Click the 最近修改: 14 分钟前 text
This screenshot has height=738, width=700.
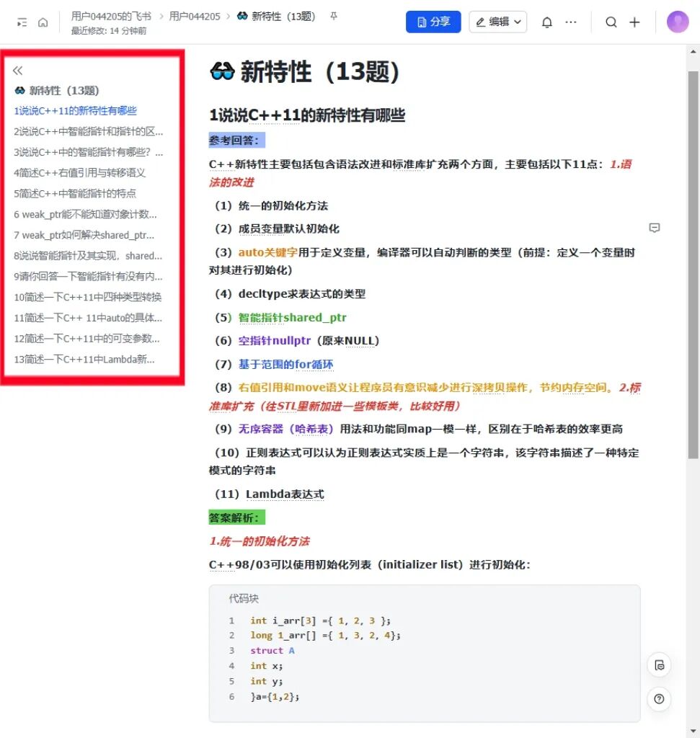[x=109, y=31]
